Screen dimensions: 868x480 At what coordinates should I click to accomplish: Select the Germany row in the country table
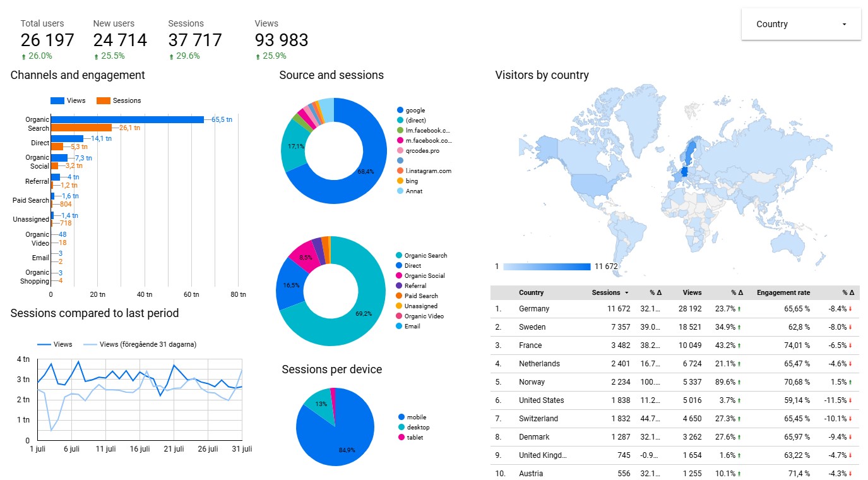click(534, 309)
